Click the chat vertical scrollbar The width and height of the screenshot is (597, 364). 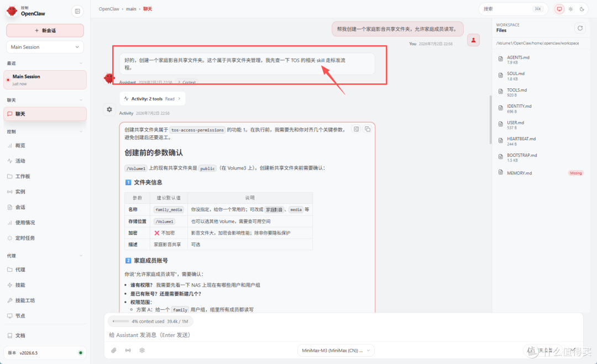click(x=490, y=119)
